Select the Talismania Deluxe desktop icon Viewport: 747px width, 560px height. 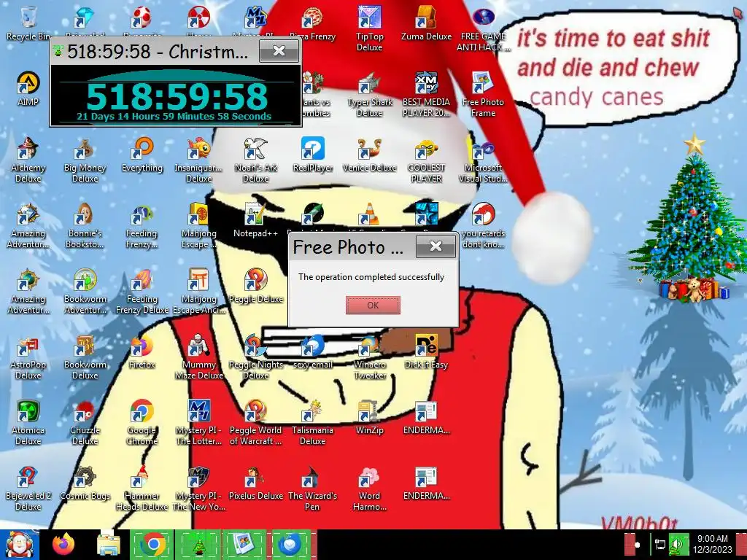(x=312, y=423)
